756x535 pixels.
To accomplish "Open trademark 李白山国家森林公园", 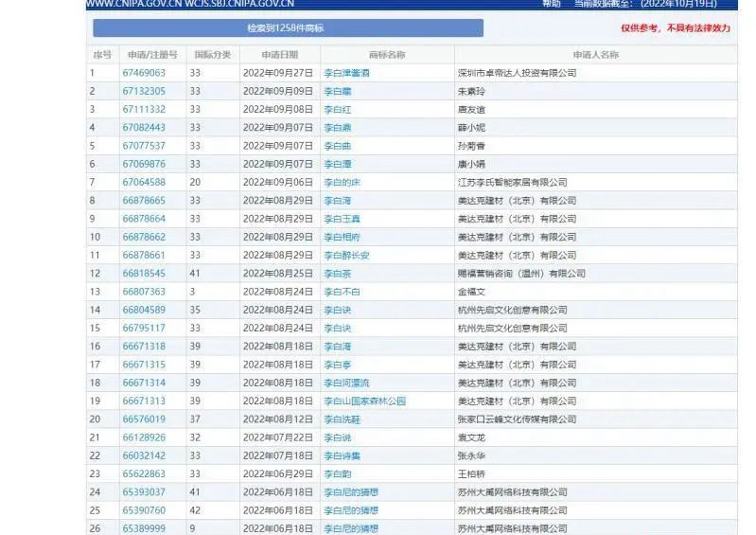I will (365, 401).
